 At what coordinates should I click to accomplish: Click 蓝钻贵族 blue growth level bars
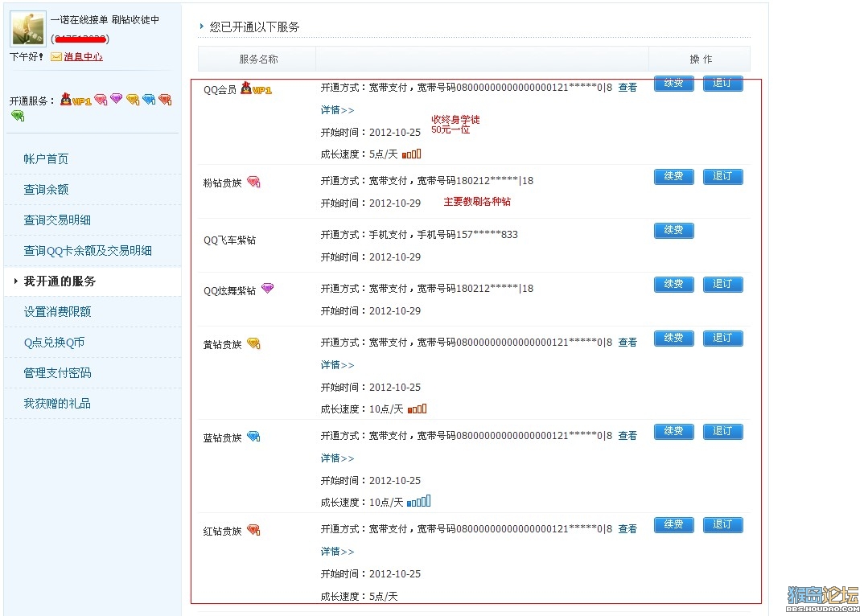[x=419, y=501]
